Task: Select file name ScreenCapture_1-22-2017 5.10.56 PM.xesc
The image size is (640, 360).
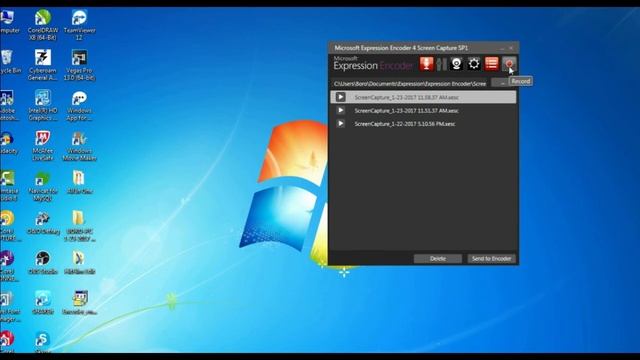Action: pyautogui.click(x=404, y=124)
